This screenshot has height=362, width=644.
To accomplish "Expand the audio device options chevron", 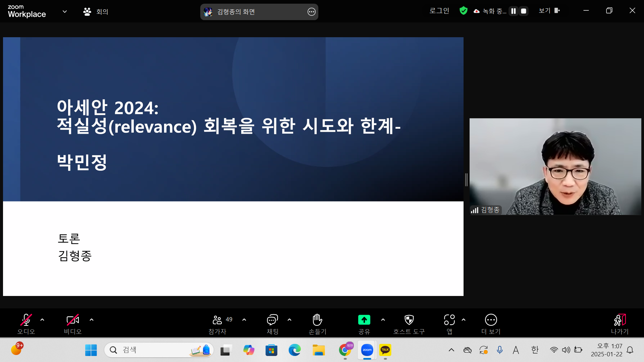I will point(42,319).
